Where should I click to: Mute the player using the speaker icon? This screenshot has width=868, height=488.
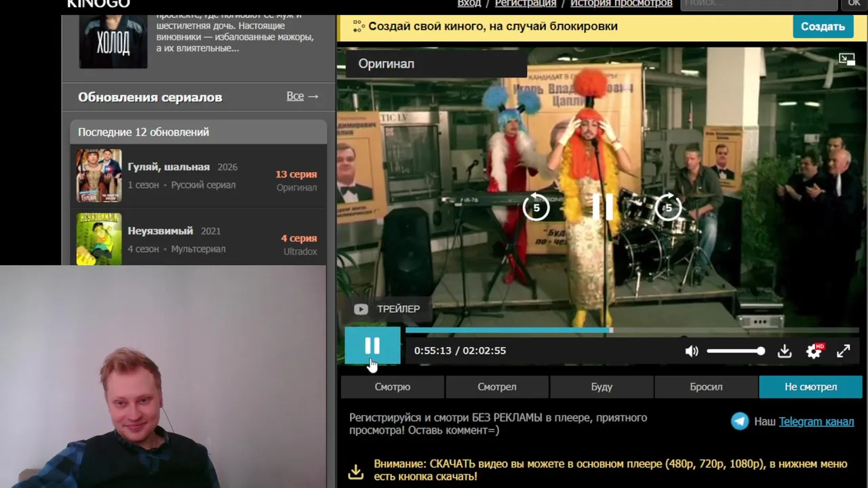[691, 351]
